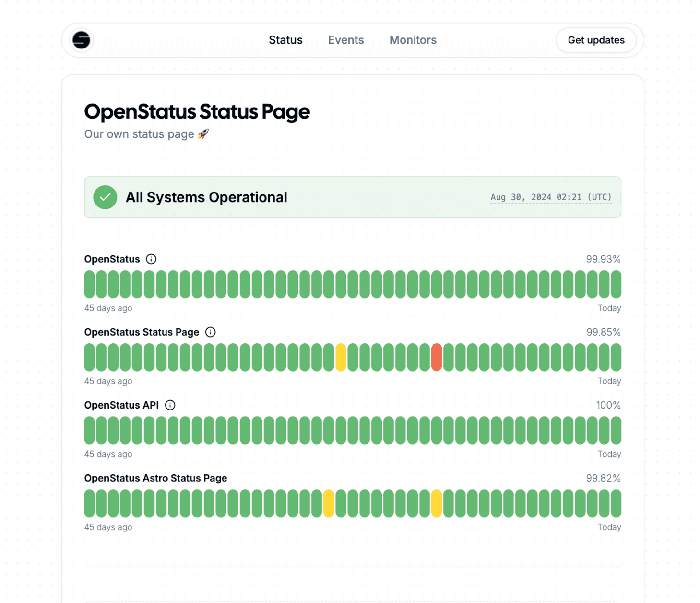Click the rocket emoji in the subtitle
Screen dimensions: 700x603
click(203, 134)
